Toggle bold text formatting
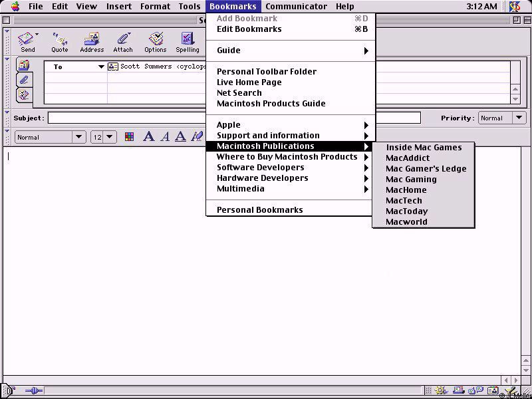The image size is (532, 399). [148, 137]
